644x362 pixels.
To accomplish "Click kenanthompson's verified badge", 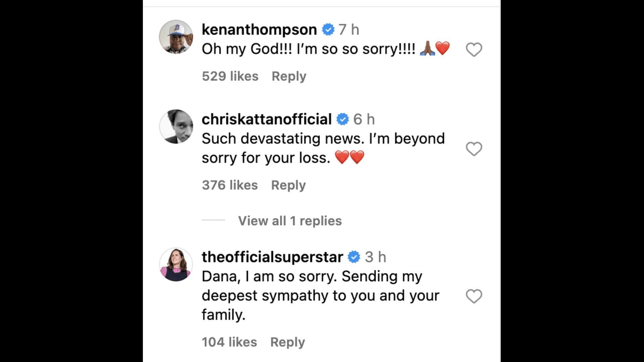I will (328, 29).
